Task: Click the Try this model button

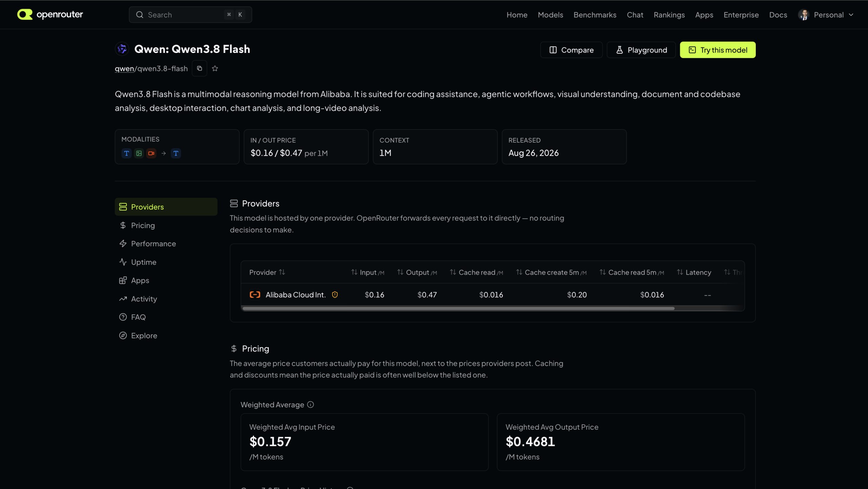Action: click(x=718, y=50)
